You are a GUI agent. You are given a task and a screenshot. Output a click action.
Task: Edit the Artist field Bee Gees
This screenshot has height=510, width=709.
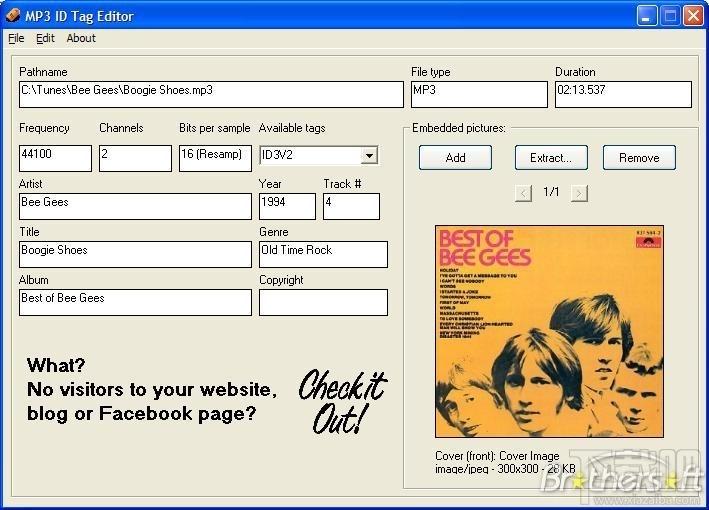[x=135, y=207]
